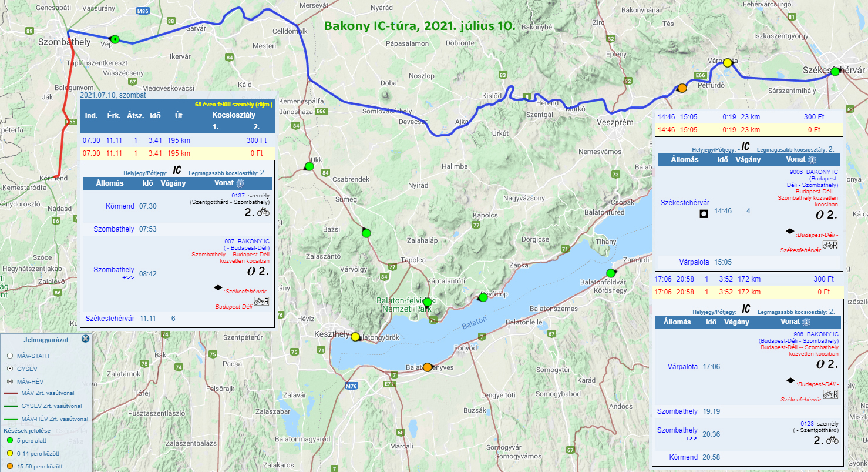Open info icon beside Vonat in Körmend panel
The image size is (868, 472).
point(238,183)
